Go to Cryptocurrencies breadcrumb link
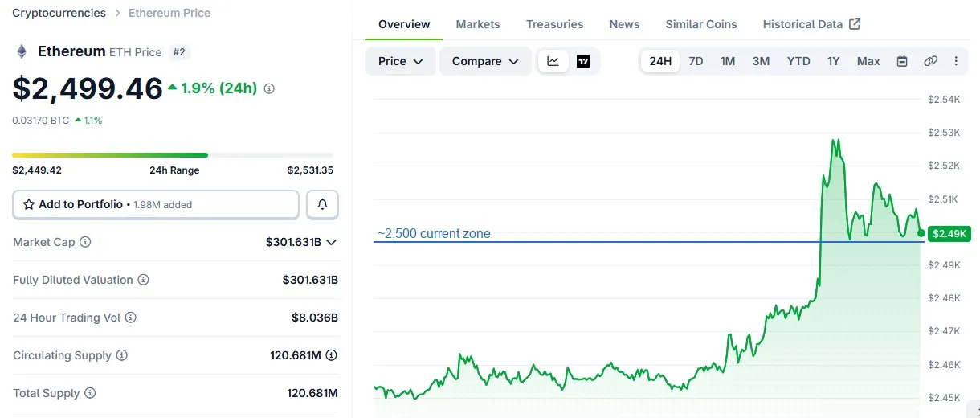This screenshot has height=418, width=980. pyautogui.click(x=59, y=13)
